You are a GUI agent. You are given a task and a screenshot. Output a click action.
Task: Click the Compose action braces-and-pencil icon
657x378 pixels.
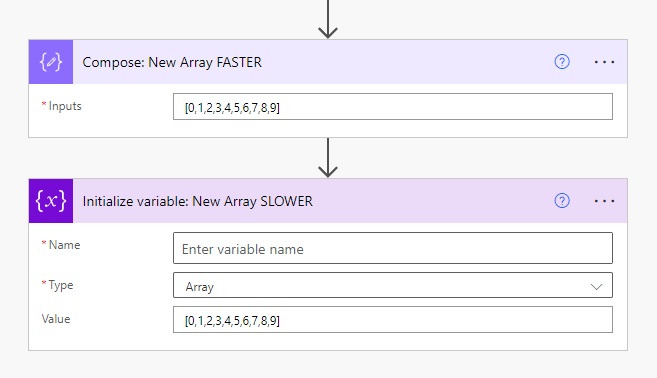[51, 62]
